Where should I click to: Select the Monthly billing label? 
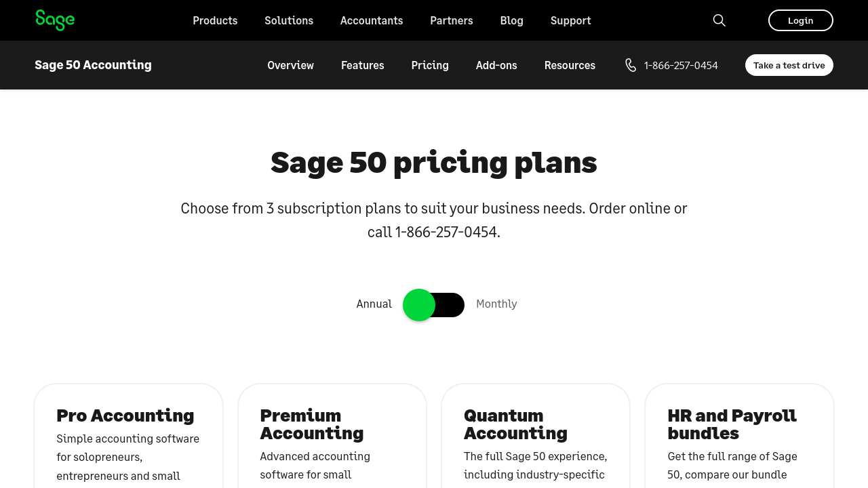tap(496, 304)
